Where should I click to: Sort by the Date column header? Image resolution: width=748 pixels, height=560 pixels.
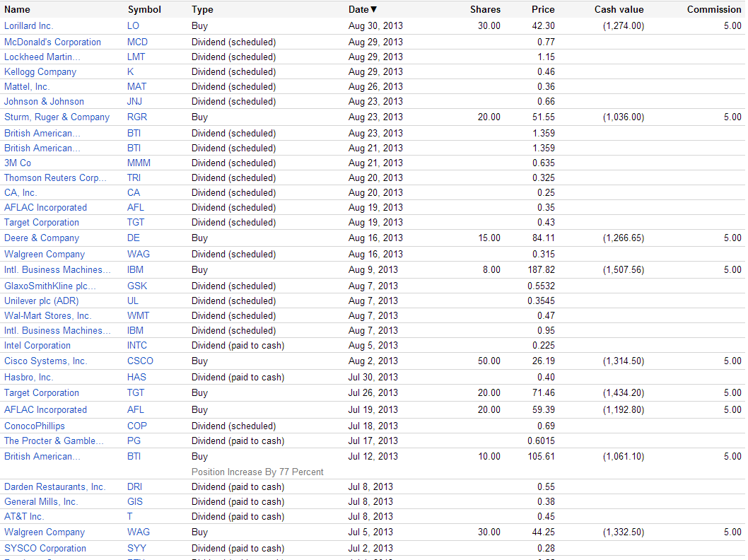[363, 9]
